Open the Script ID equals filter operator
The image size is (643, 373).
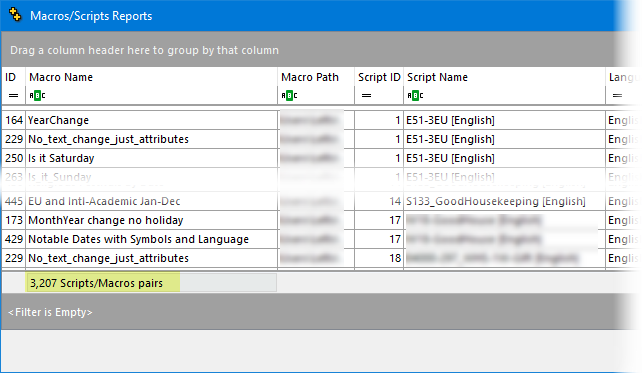tap(366, 96)
